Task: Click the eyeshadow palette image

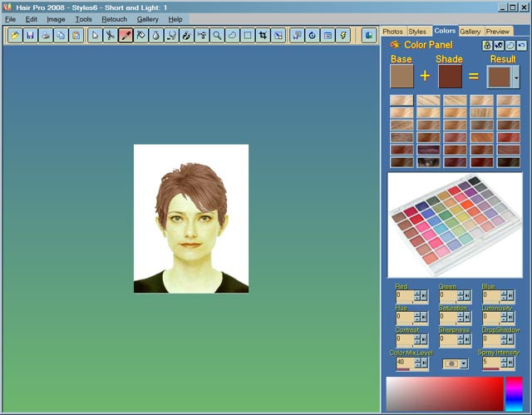Action: pyautogui.click(x=455, y=225)
